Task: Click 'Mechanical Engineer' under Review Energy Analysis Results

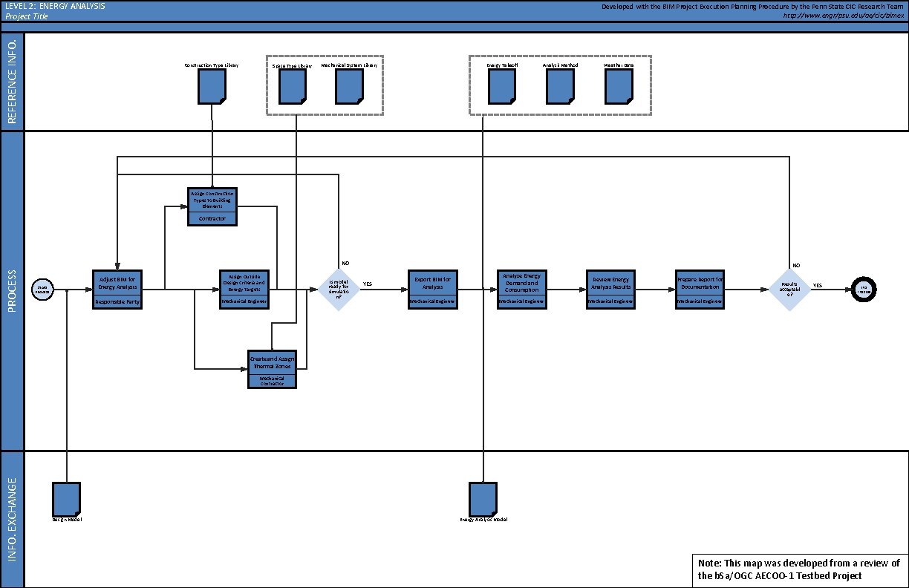Action: [x=610, y=302]
